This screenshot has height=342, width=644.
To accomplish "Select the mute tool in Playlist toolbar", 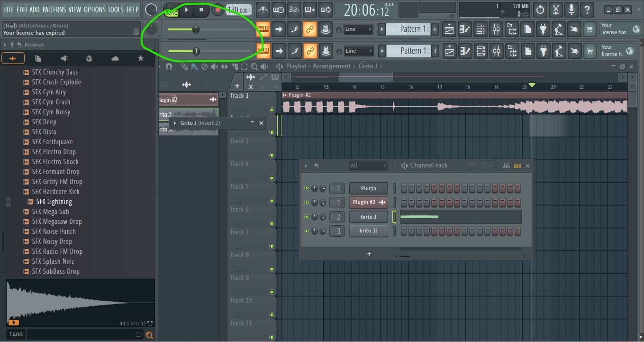I will [214, 67].
